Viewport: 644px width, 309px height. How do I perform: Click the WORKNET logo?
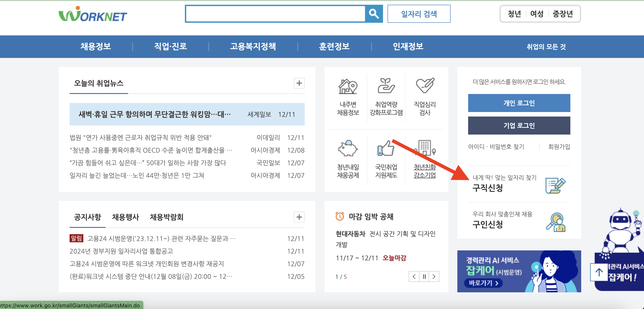click(93, 14)
